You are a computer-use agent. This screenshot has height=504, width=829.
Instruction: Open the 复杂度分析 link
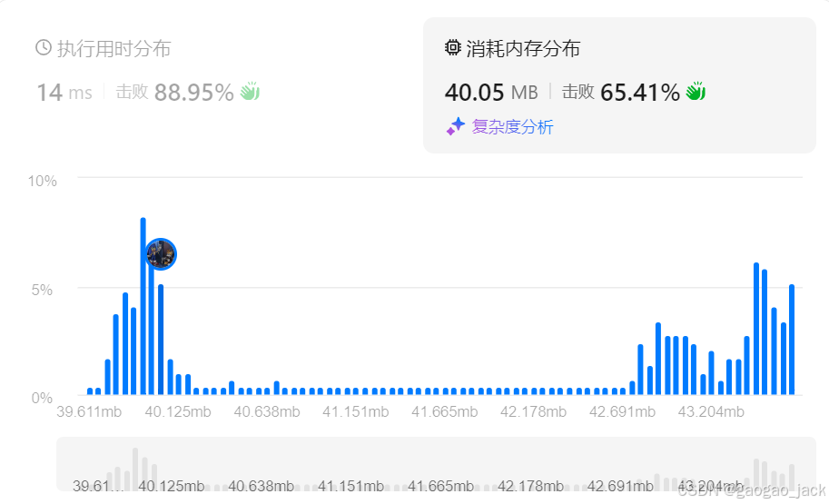tap(512, 127)
